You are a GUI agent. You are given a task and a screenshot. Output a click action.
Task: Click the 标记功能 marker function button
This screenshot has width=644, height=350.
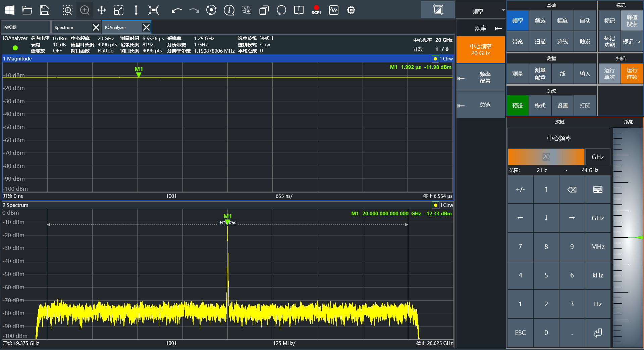click(609, 41)
